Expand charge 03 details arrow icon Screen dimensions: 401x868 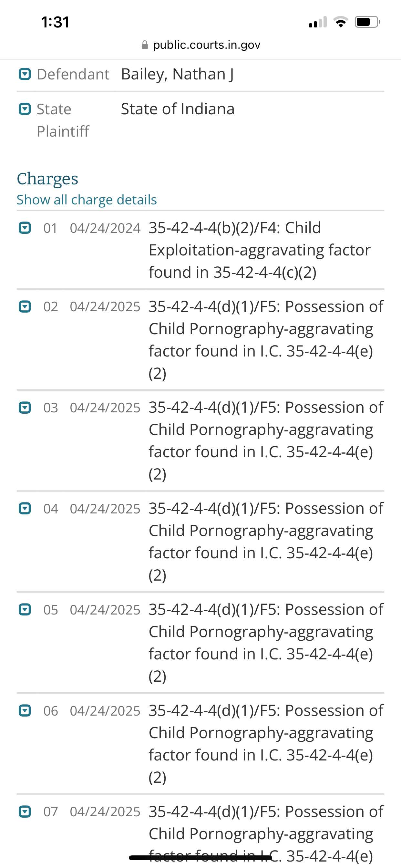click(25, 408)
